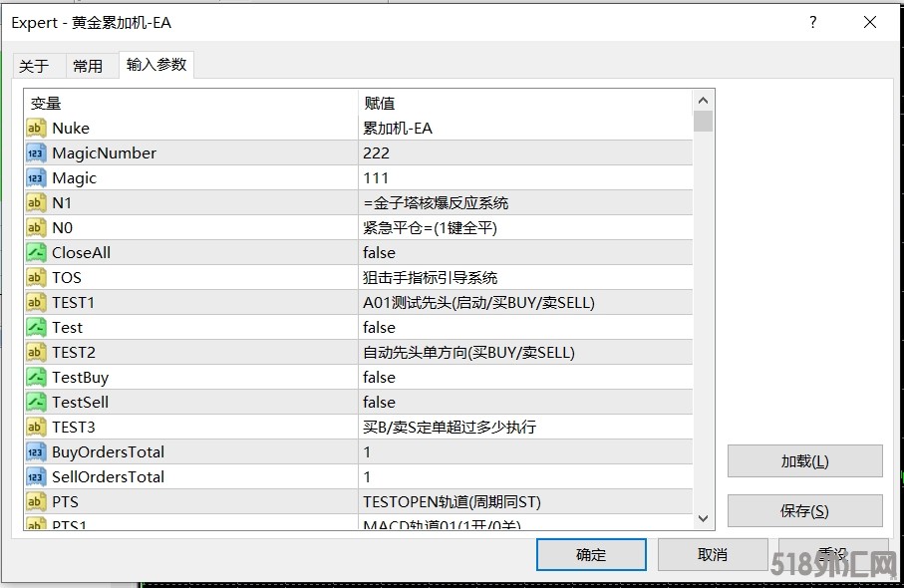The width and height of the screenshot is (904, 588).
Task: Click the question mark help button
Action: [x=813, y=22]
